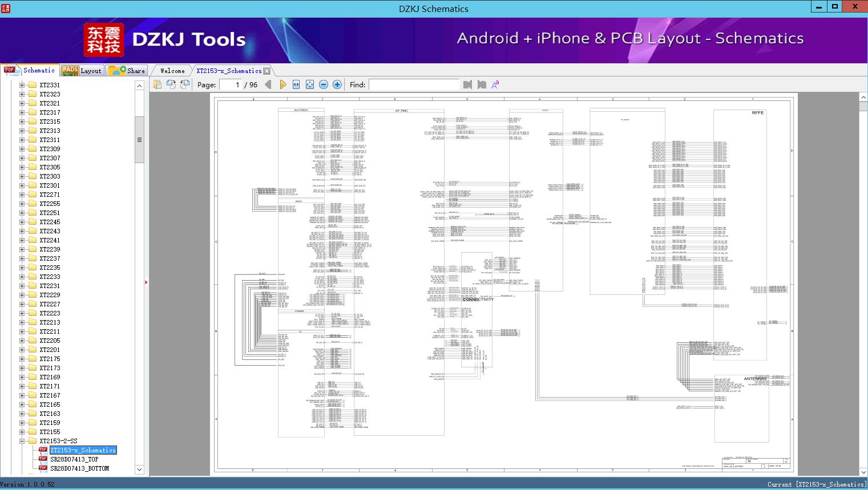Open SR28D07413_TOP PDF file
The image size is (868, 490).
[x=74, y=459]
